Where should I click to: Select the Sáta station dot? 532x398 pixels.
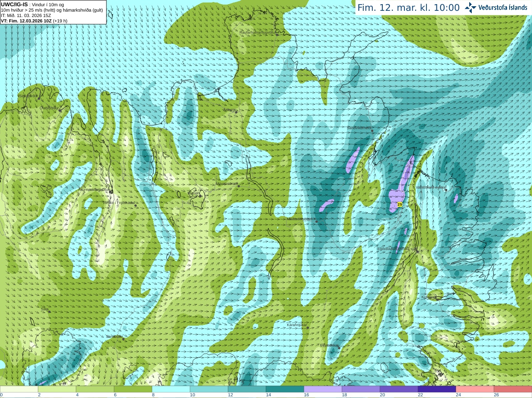pyautogui.click(x=49, y=312)
